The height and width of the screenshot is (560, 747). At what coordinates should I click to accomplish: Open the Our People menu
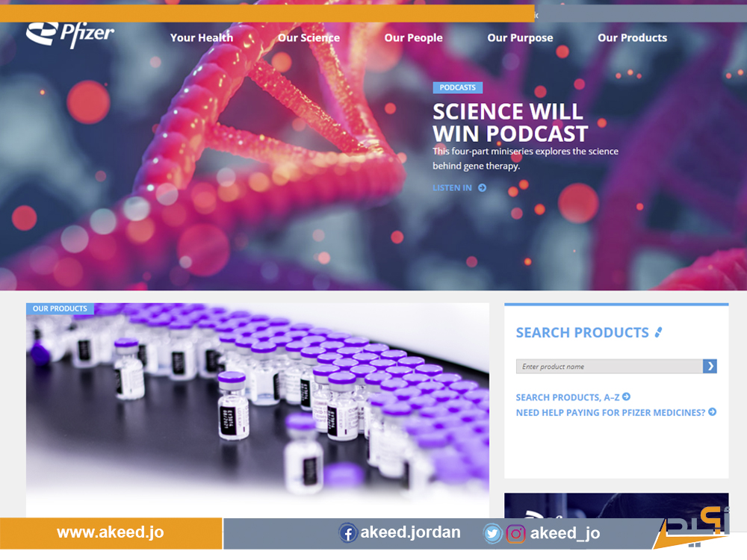tap(414, 37)
